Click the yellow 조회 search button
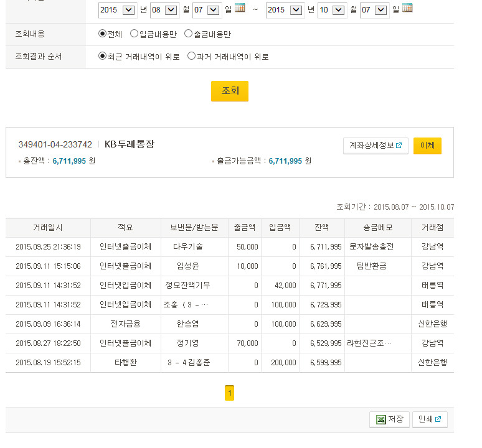The width and height of the screenshot is (482, 448). pos(229,91)
